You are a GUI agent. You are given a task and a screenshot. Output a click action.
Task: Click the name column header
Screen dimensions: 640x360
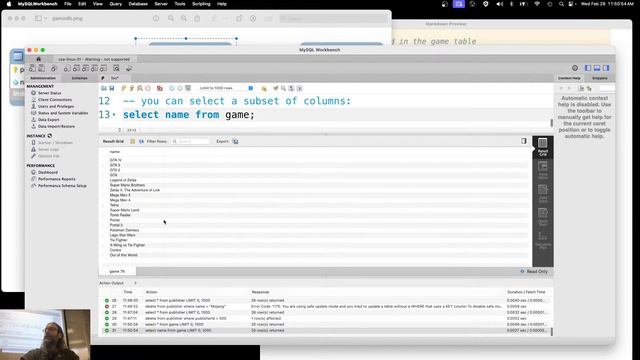(115, 152)
